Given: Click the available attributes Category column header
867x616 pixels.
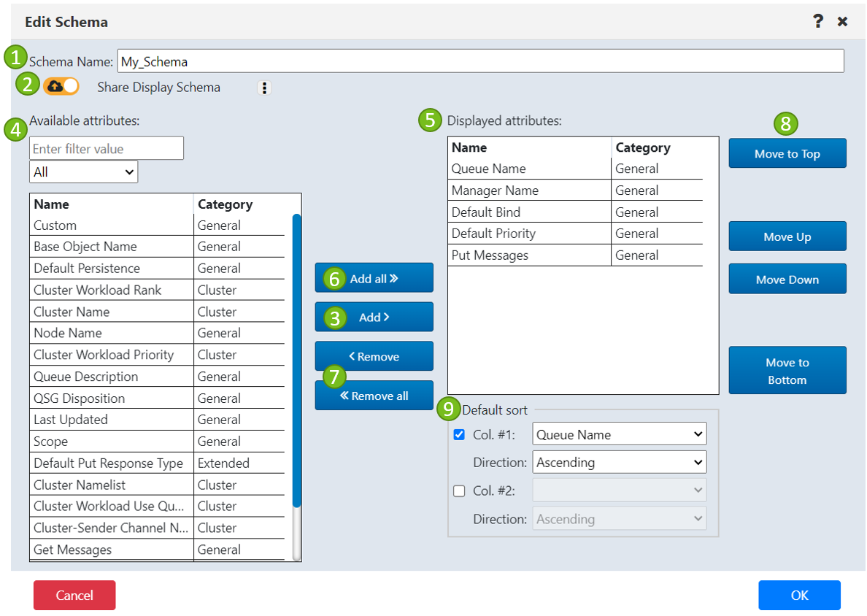Looking at the screenshot, I should [x=239, y=204].
